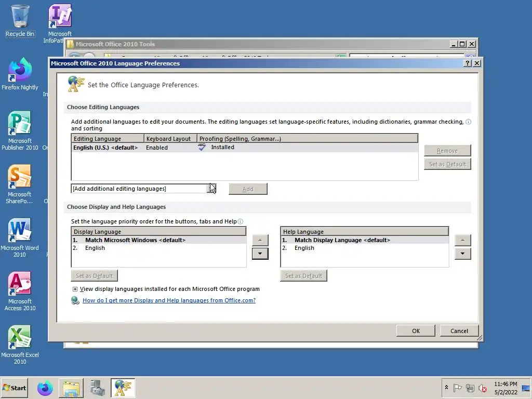Select 'English' in Help Language list
532x399 pixels.
point(364,248)
